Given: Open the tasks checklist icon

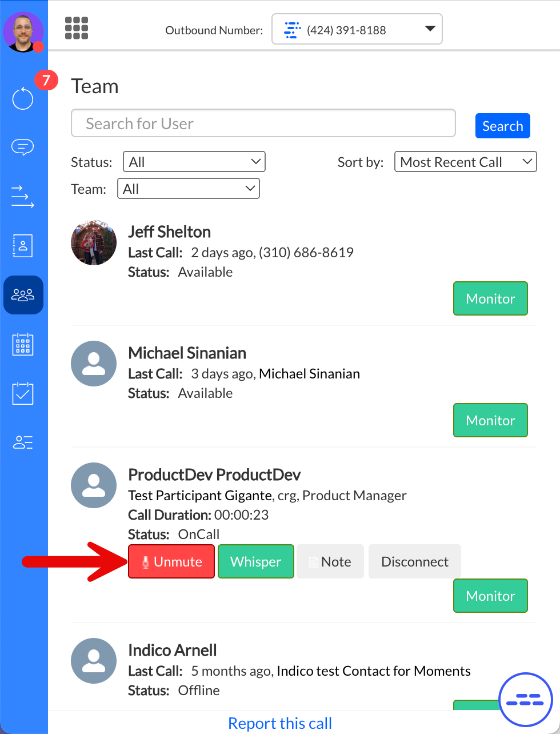Looking at the screenshot, I should 23,393.
